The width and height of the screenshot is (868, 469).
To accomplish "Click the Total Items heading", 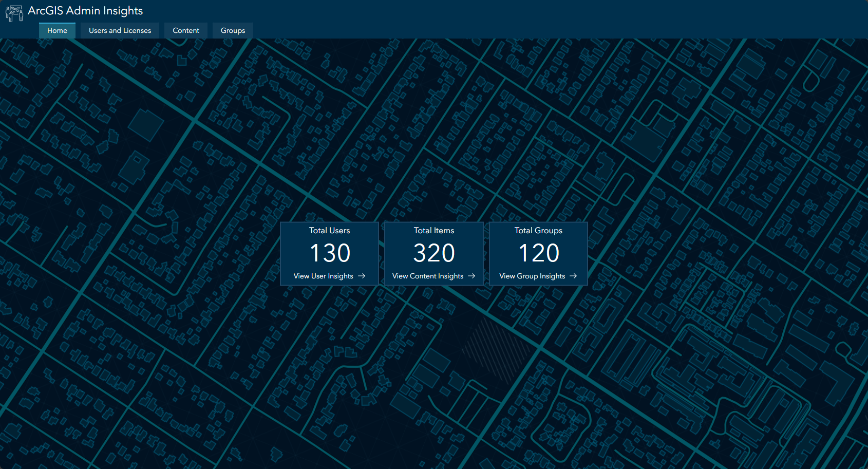I will pos(434,231).
